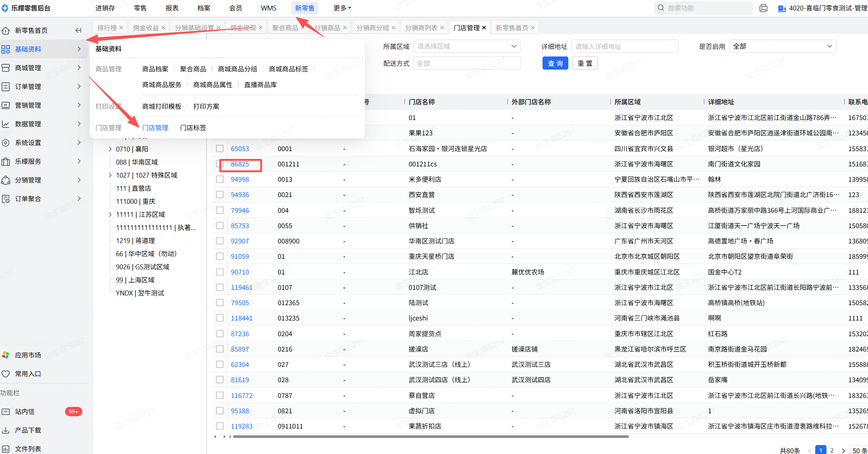Open the 更多 top menu
Viewport: 868px width, 454px height.
(x=342, y=8)
